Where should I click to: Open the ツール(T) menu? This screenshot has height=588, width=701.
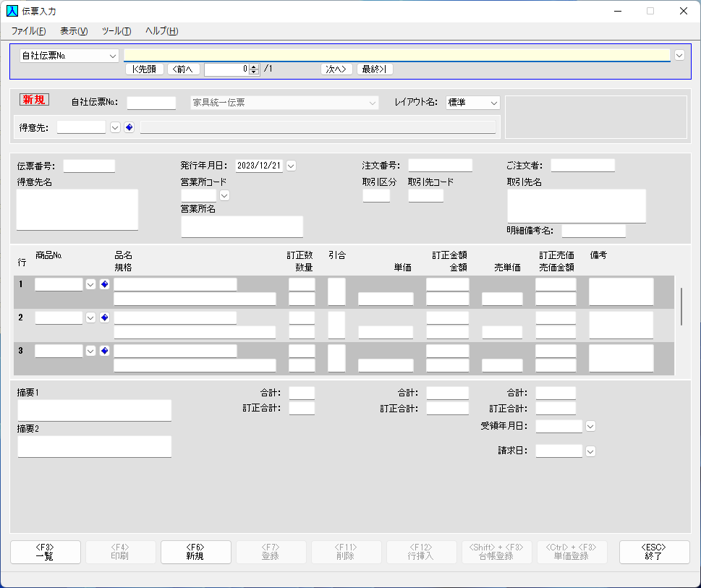coord(116,31)
